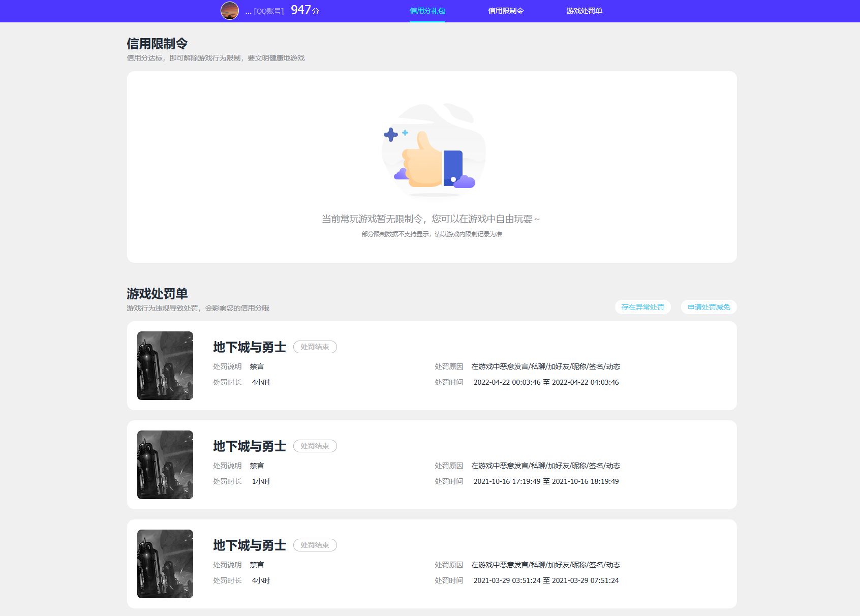The width and height of the screenshot is (860, 616).
Task: Click the 处罚结束 badge on first punishment card
Action: coord(315,347)
